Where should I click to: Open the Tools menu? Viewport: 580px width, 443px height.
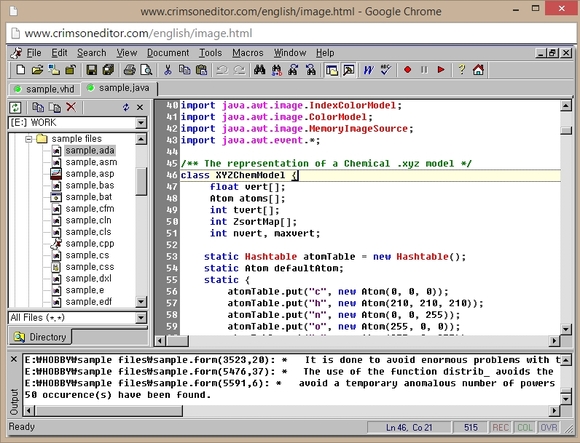210,53
